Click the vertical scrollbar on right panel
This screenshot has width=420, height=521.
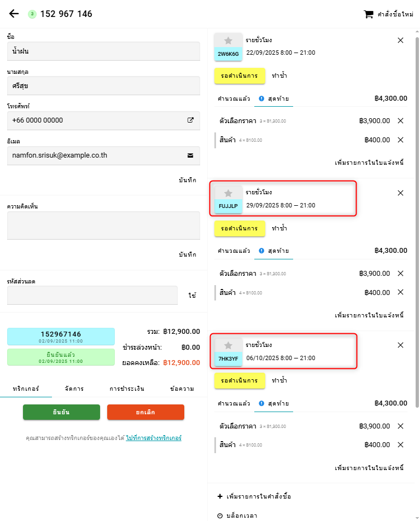[x=417, y=219]
